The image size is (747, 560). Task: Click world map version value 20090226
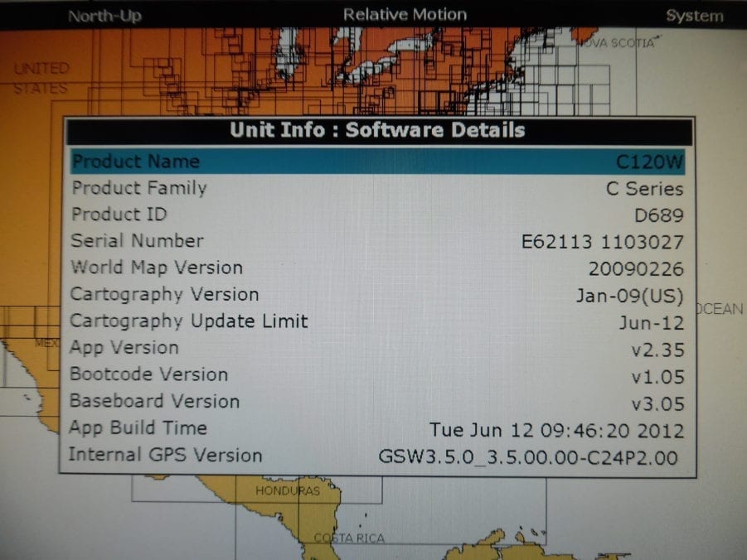[636, 269]
